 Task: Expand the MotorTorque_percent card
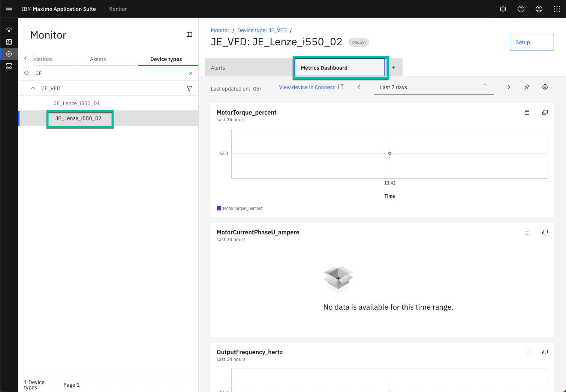[545, 112]
